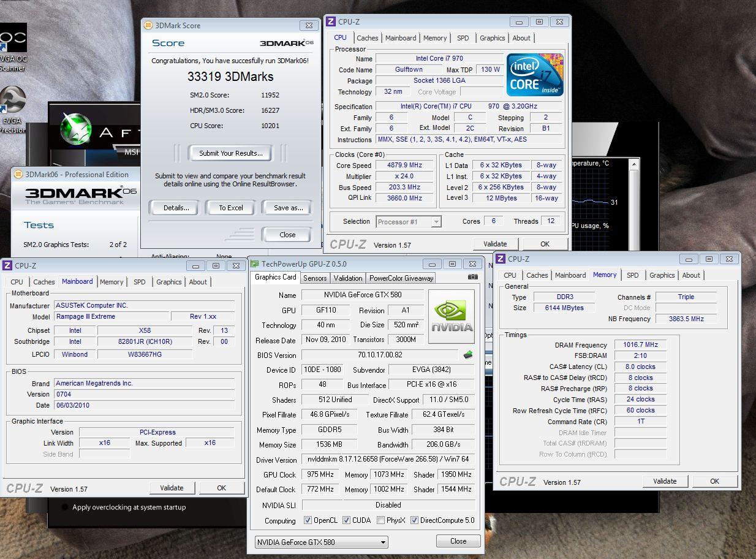Export the score with To Excel button
The height and width of the screenshot is (559, 756).
point(230,208)
